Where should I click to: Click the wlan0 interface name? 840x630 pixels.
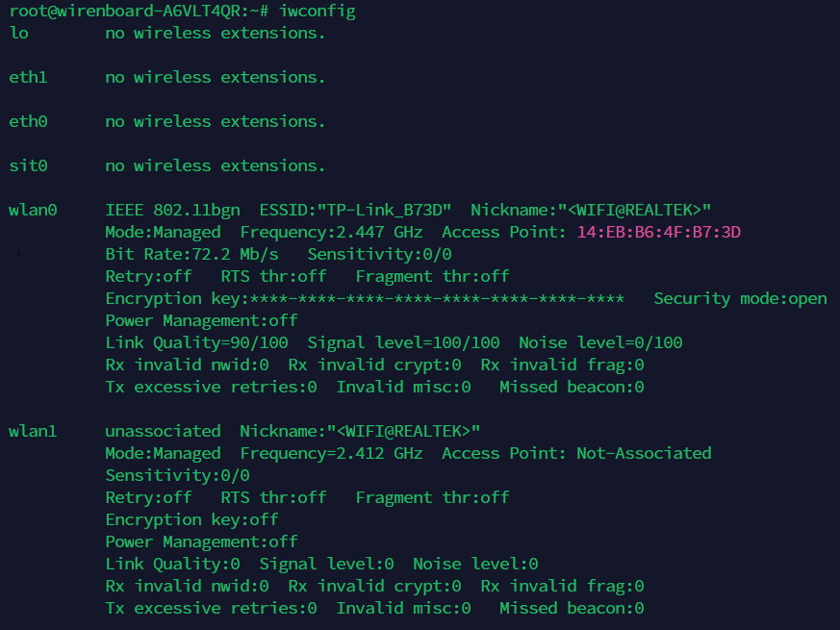(33, 210)
